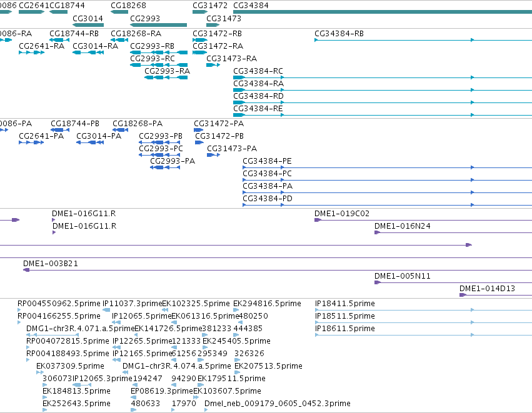The width and height of the screenshot is (532, 413).
Task: Click EST label EK184813.5prime
Action: 77,391
